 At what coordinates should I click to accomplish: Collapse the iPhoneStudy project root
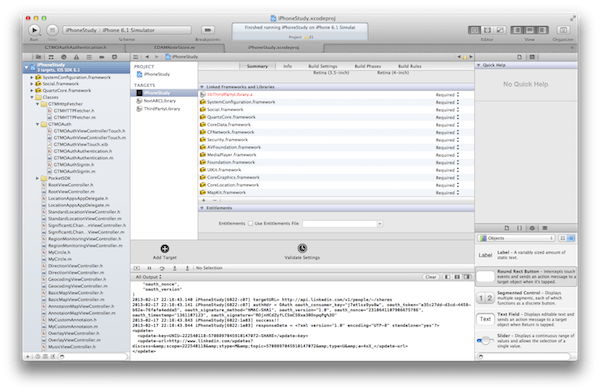coord(26,67)
